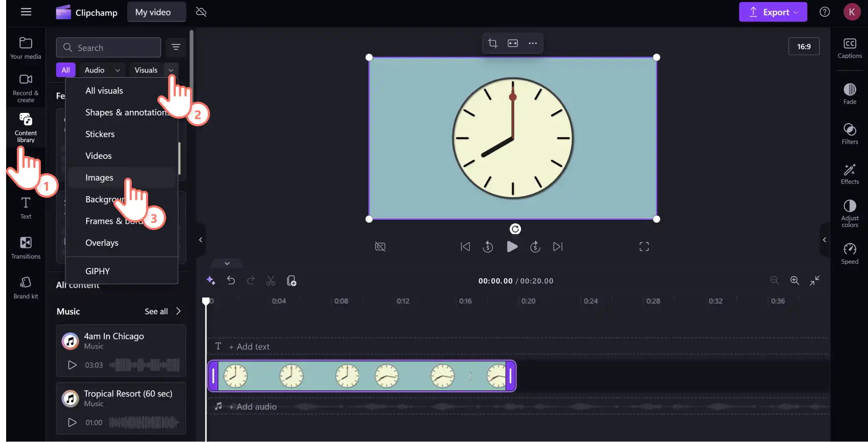Open the Adjust colors panel
This screenshot has width=868, height=442.
point(850,213)
